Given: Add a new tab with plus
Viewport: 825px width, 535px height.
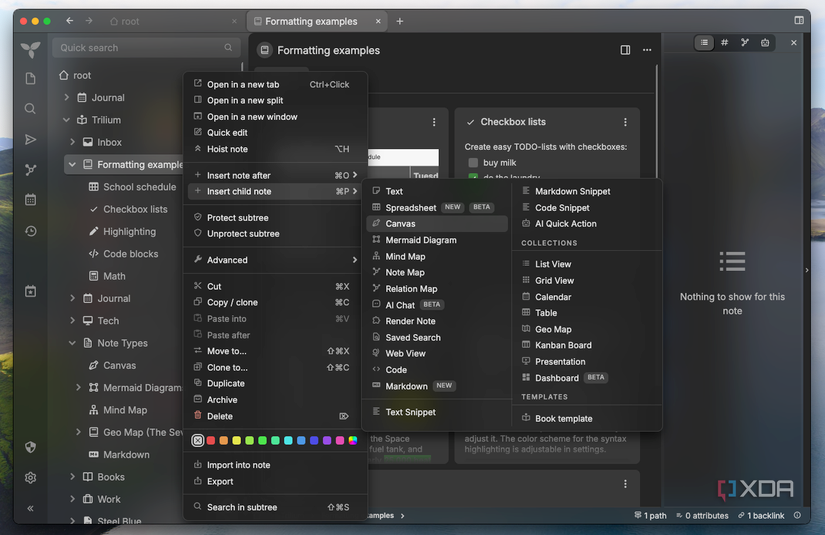Looking at the screenshot, I should pyautogui.click(x=400, y=21).
